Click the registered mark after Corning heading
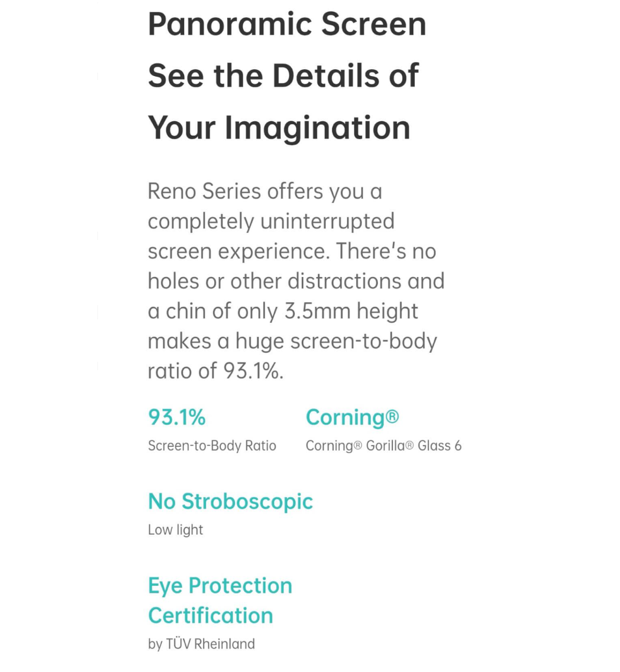This screenshot has width=620, height=672. pos(392,416)
